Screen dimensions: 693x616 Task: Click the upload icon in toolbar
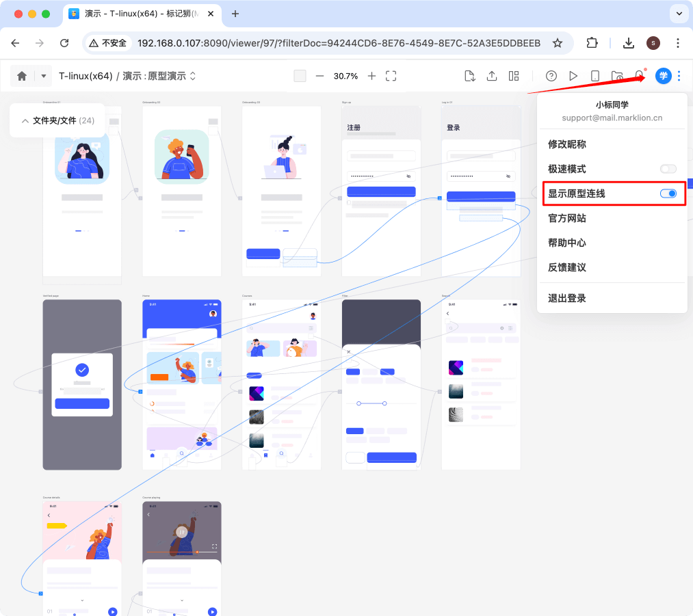[492, 76]
